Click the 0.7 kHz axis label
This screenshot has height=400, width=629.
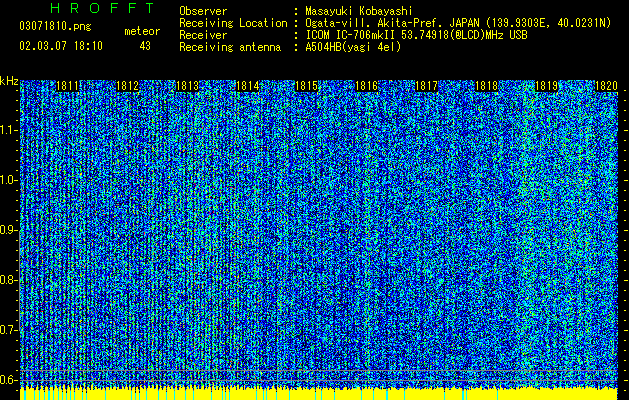pyautogui.click(x=9, y=330)
